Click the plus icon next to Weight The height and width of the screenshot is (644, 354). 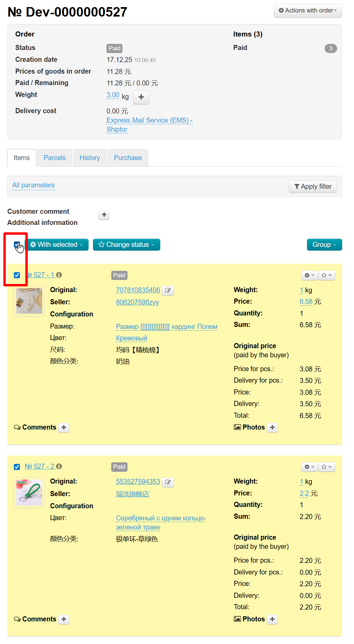pyautogui.click(x=141, y=97)
